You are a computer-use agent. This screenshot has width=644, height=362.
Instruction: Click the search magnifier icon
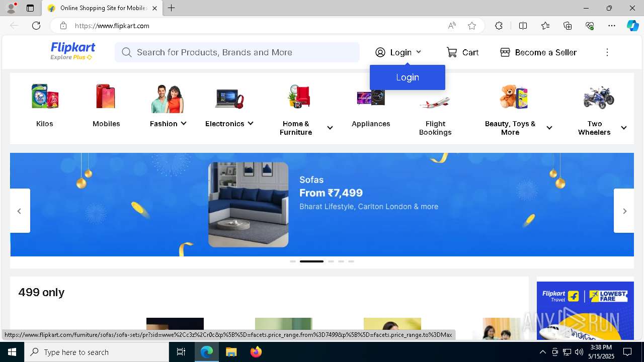click(x=127, y=52)
